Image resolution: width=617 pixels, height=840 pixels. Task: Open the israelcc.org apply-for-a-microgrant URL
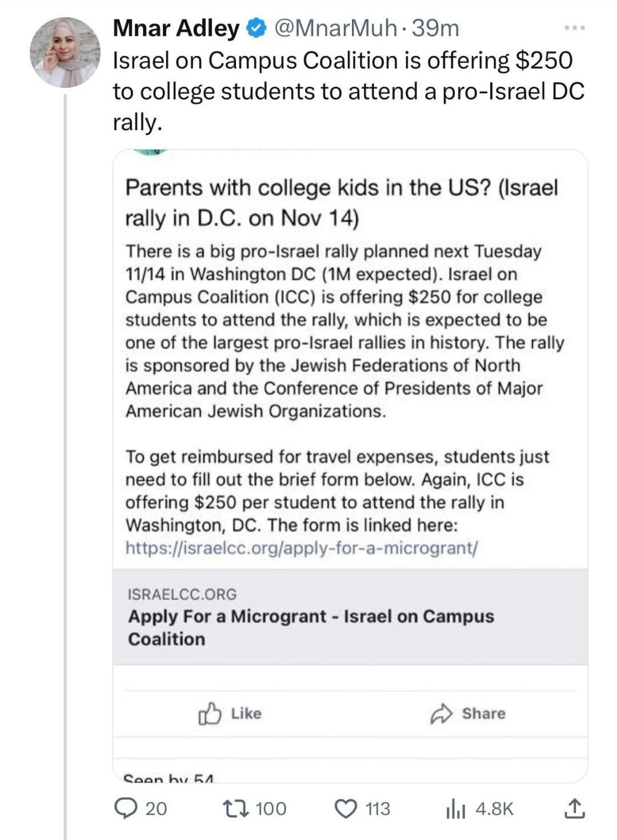pyautogui.click(x=301, y=548)
